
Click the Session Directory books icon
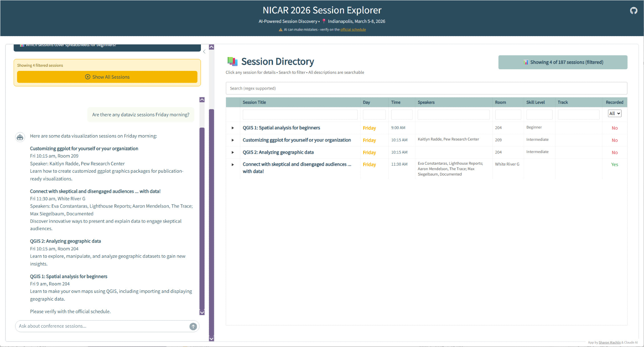pos(232,61)
